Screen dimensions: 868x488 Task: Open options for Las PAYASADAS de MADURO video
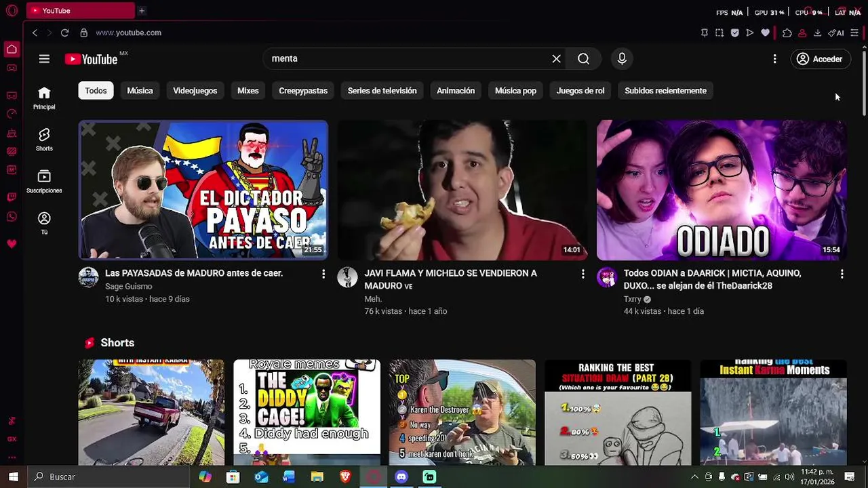click(x=323, y=274)
